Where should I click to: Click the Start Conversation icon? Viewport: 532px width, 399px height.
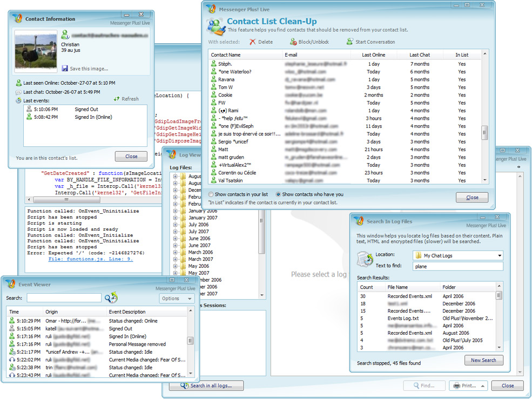point(350,42)
